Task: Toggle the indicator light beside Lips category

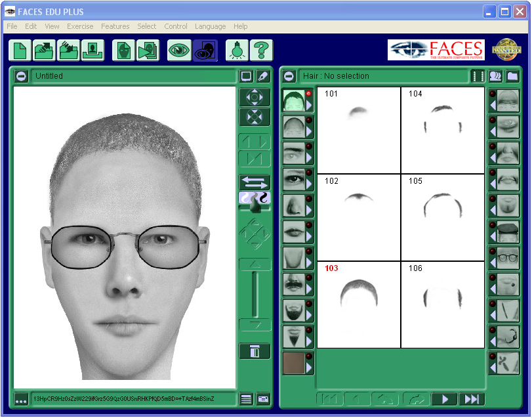Action: tap(308, 225)
